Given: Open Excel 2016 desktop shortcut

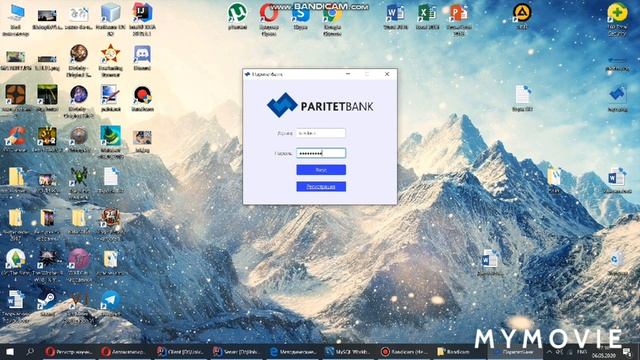Looking at the screenshot, I should tap(427, 17).
